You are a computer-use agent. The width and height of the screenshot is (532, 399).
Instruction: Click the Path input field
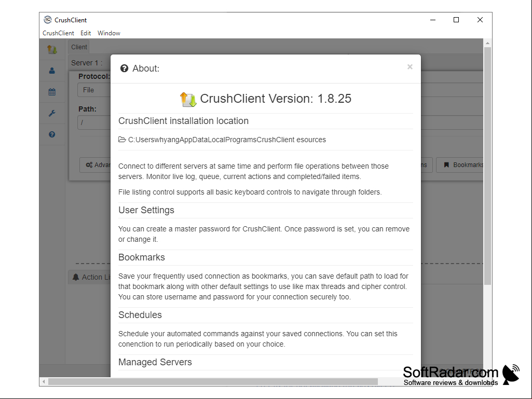pos(94,122)
